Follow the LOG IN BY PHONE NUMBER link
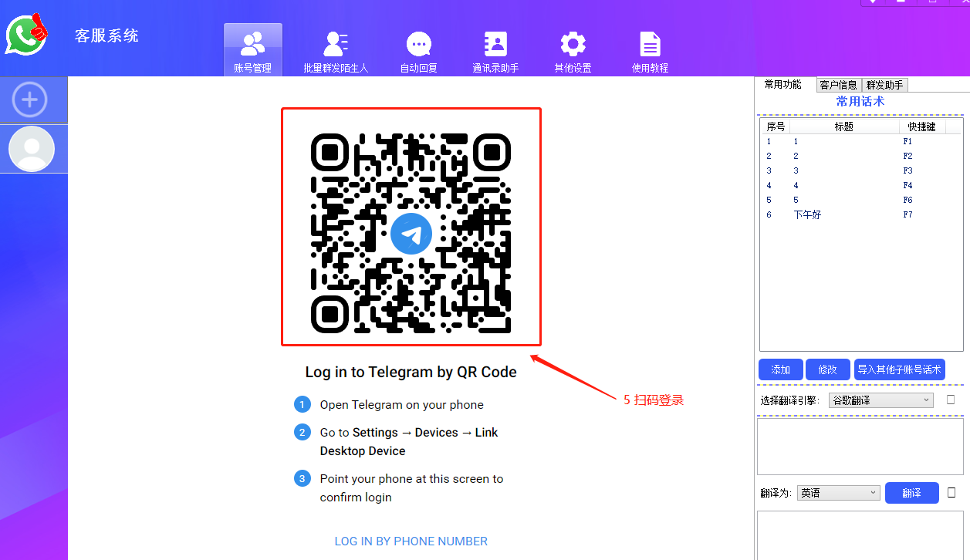This screenshot has height=560, width=970. pyautogui.click(x=411, y=541)
